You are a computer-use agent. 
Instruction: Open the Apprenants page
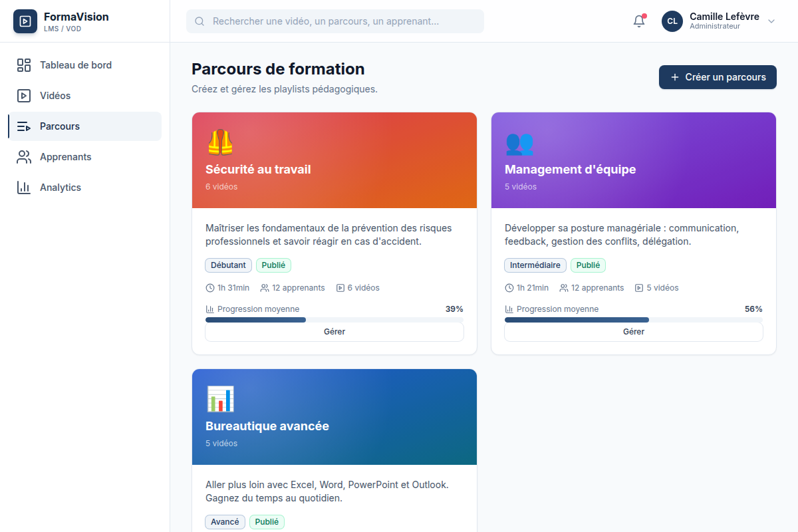pos(84,157)
